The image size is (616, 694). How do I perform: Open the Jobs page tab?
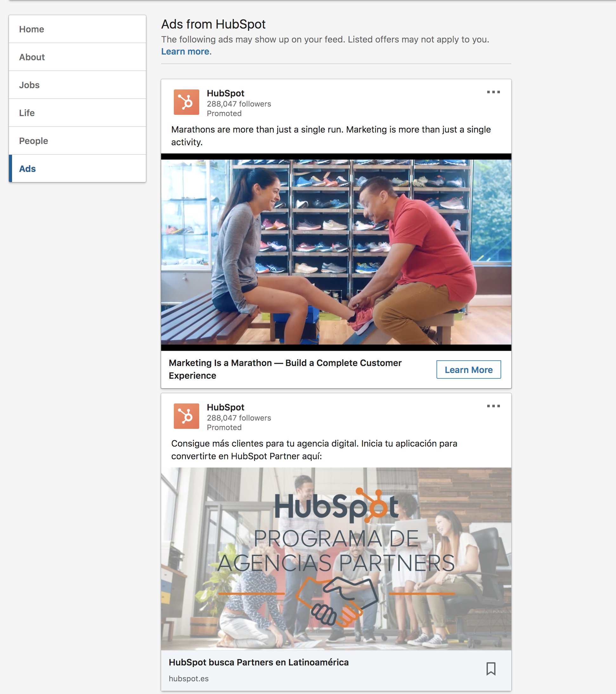pyautogui.click(x=77, y=85)
